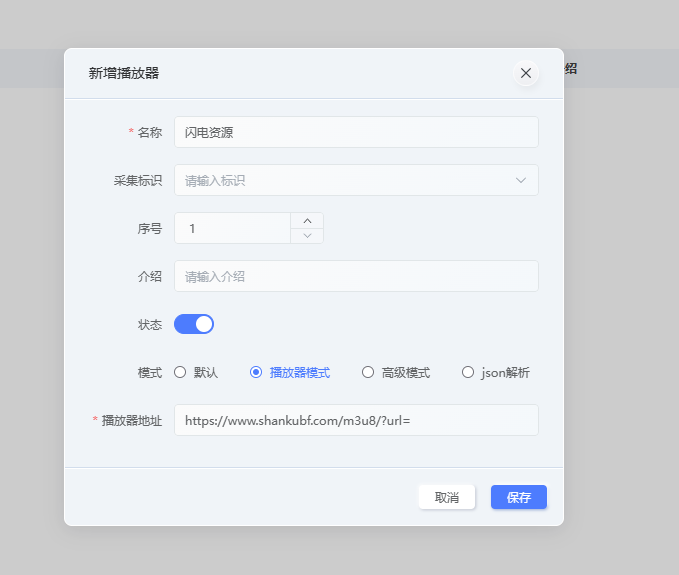
Task: Select the 默认 mode radio button
Action: [x=181, y=372]
